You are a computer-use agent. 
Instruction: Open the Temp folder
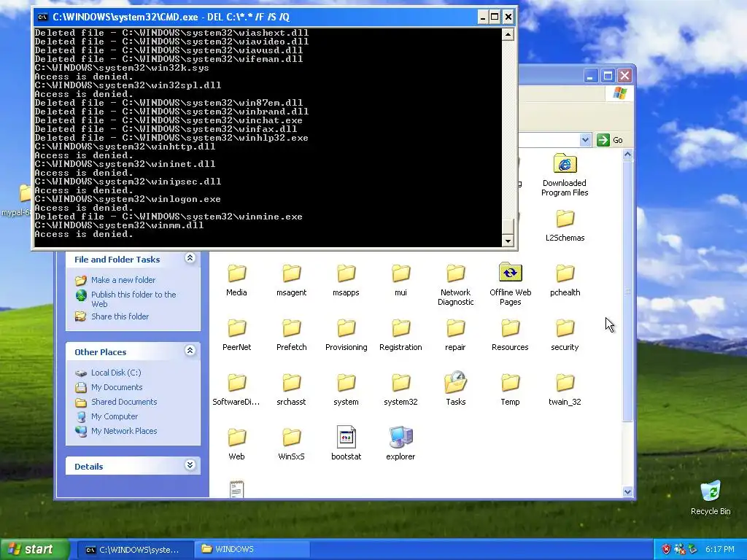pos(510,389)
